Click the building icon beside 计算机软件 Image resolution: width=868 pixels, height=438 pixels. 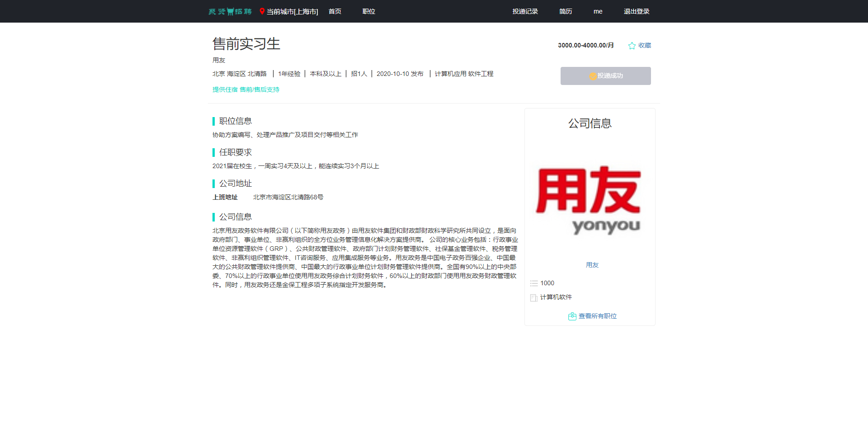click(x=533, y=297)
